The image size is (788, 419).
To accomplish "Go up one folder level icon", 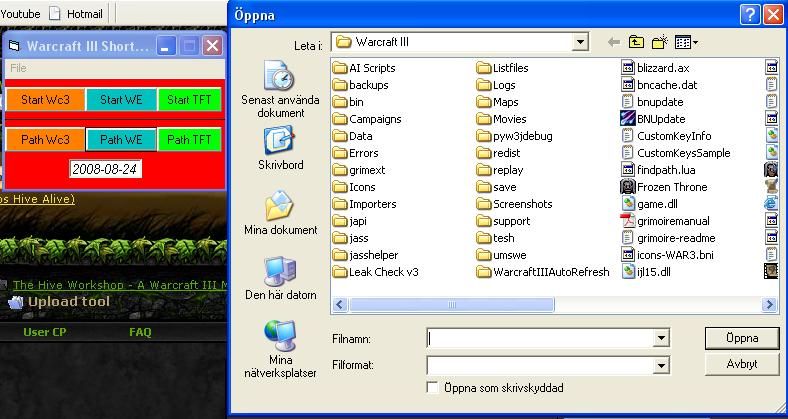I will [636, 43].
